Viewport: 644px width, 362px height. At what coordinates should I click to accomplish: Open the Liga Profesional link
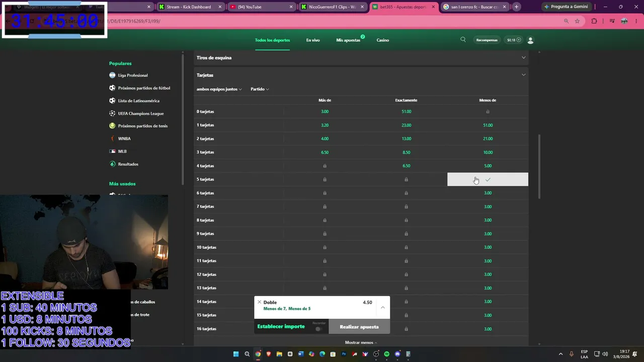[x=133, y=75]
